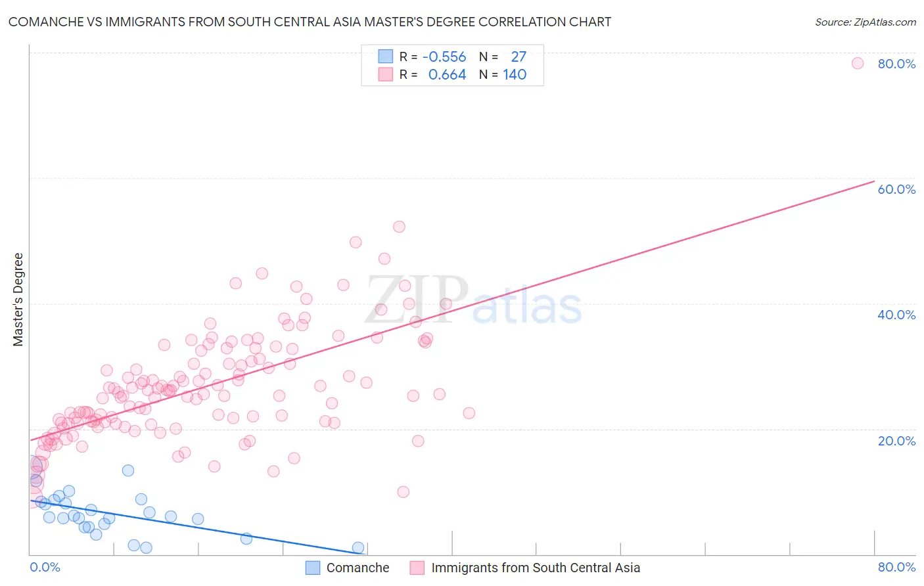Click the blue Comanche legend swatch at bottom
This screenshot has height=586, width=924.
click(313, 568)
